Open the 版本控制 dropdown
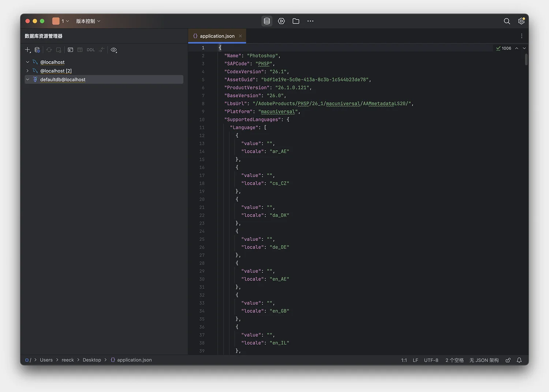 point(88,21)
